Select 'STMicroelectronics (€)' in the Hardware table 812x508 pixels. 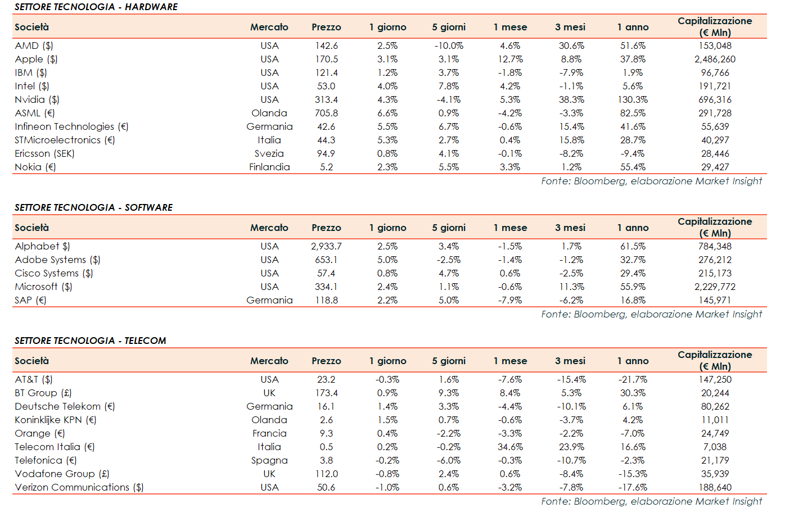[x=65, y=140]
